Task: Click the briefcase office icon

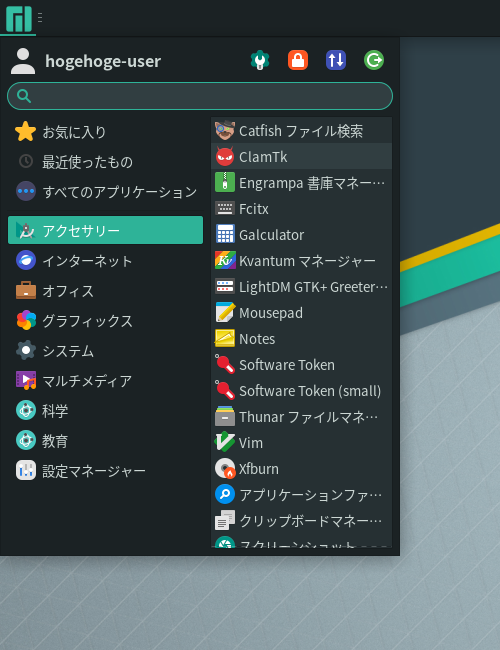Action: (26, 290)
